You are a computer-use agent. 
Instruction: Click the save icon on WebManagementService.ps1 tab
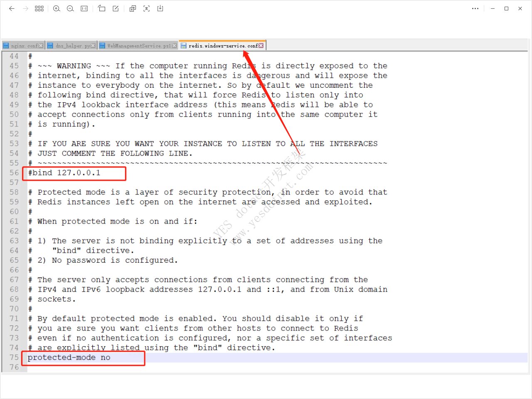point(102,46)
